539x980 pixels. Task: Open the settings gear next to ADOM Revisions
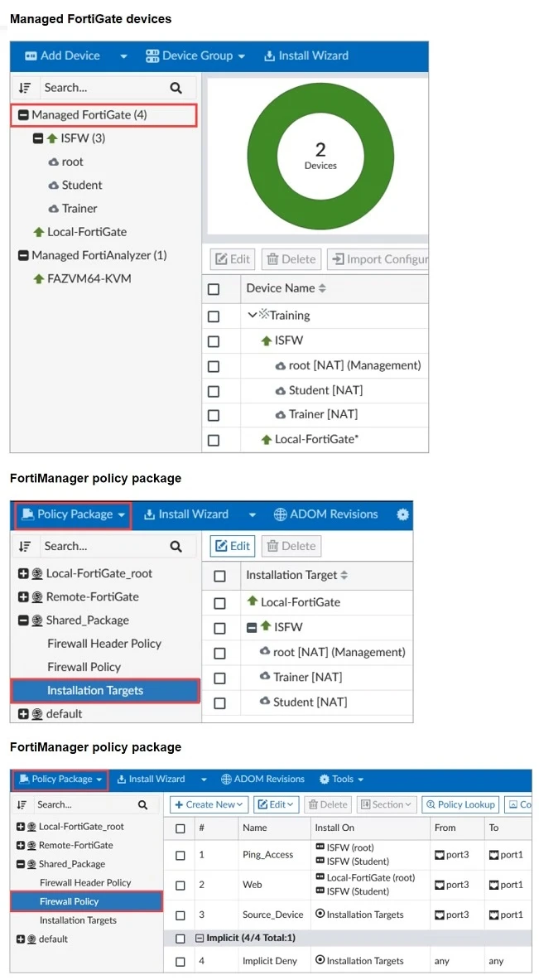click(x=402, y=514)
